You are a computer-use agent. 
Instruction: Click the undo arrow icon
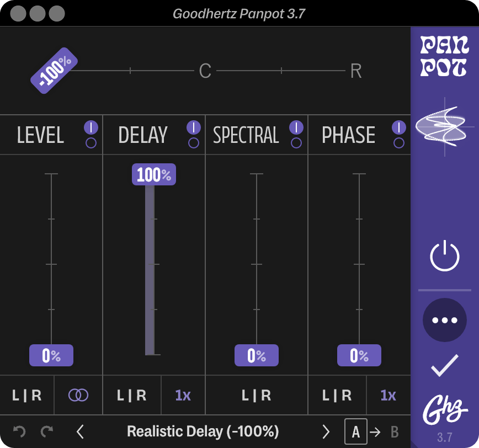[x=19, y=431]
